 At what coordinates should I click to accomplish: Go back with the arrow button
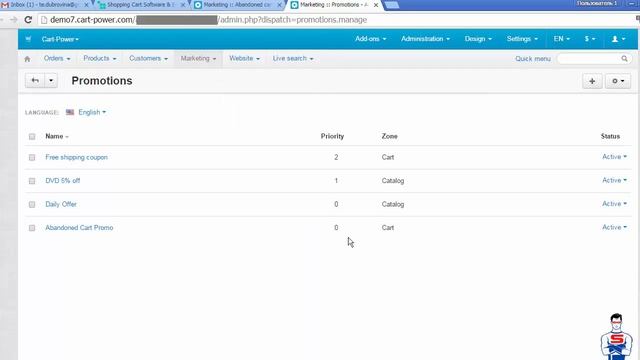tap(35, 80)
